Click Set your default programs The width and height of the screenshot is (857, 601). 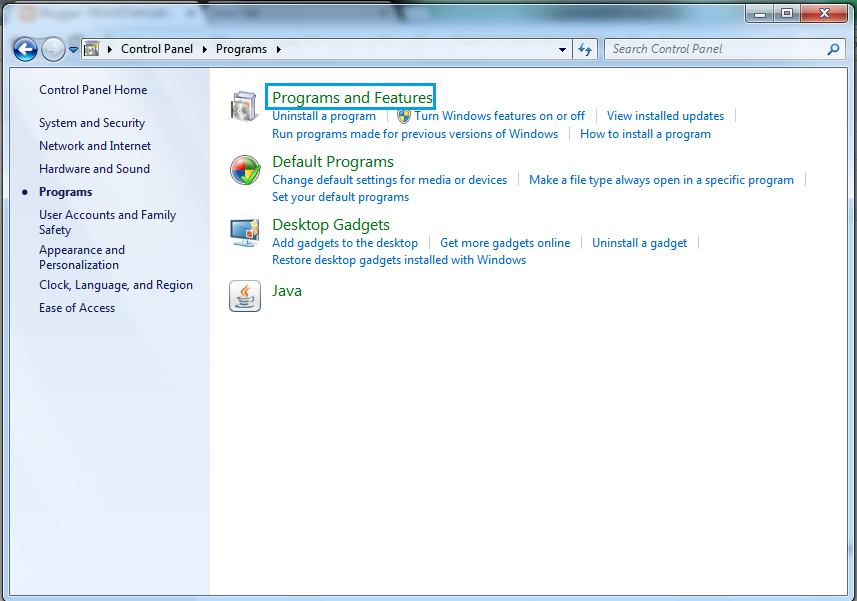341,197
